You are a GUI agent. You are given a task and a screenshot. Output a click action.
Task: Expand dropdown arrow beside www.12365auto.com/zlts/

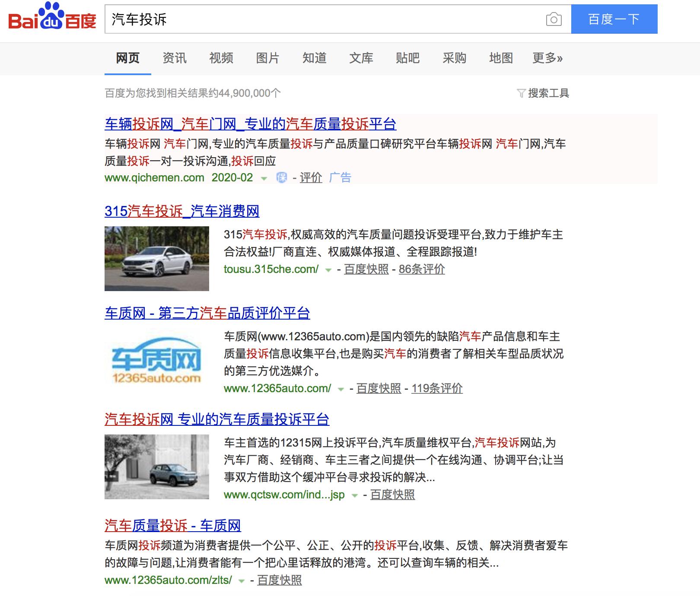click(242, 581)
